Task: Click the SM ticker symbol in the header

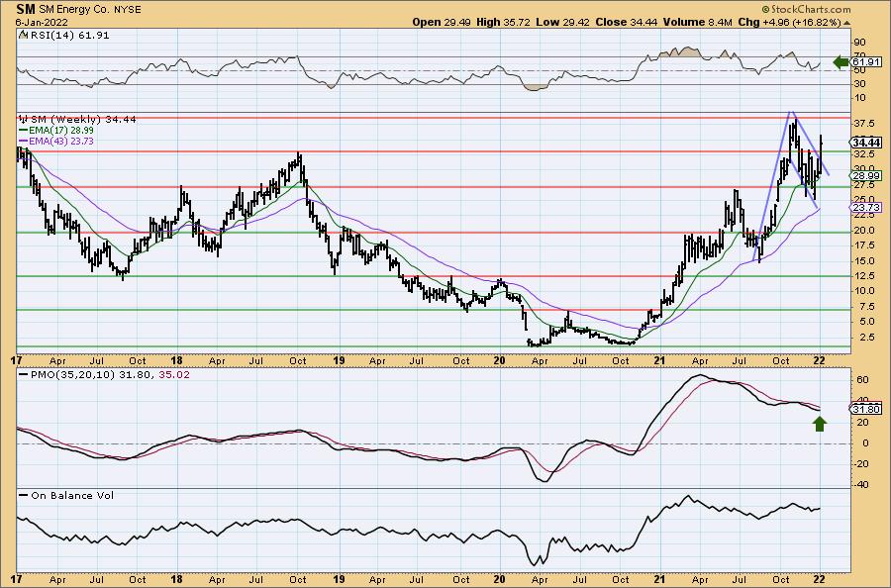Action: point(26,9)
